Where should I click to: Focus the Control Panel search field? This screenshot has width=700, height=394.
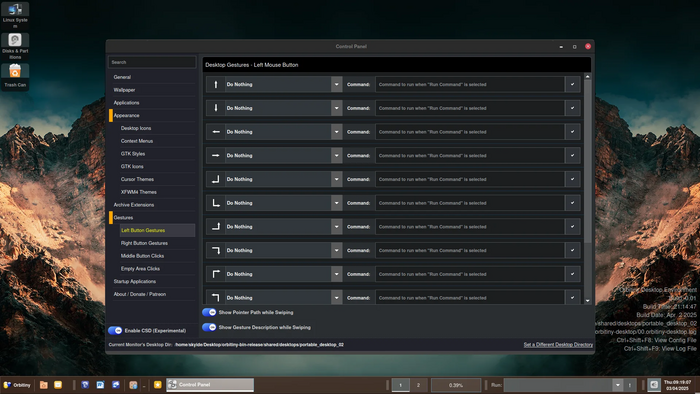coord(152,62)
